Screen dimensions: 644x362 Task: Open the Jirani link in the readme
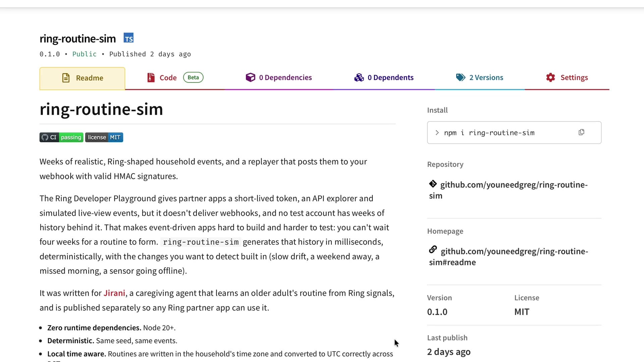(x=114, y=293)
